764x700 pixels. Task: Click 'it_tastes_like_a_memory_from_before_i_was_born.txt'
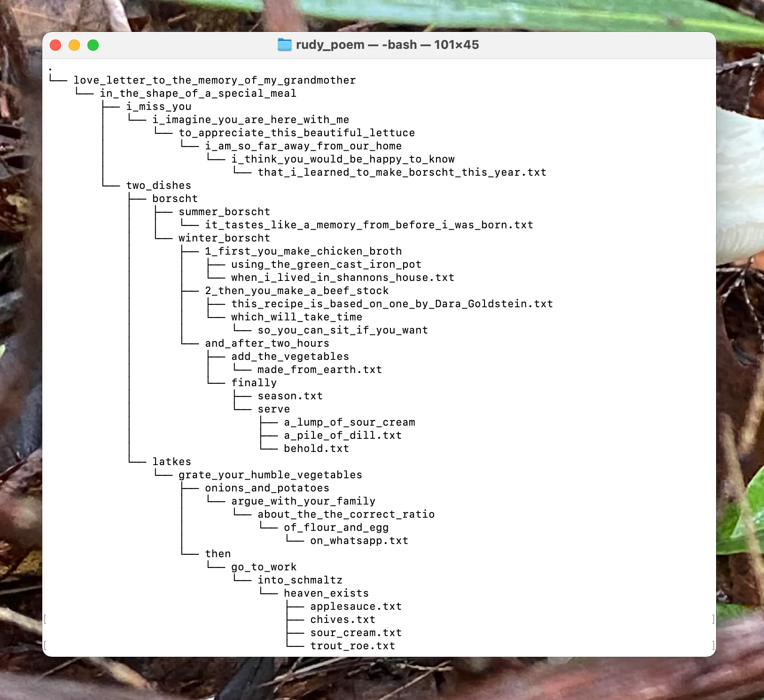369,225
